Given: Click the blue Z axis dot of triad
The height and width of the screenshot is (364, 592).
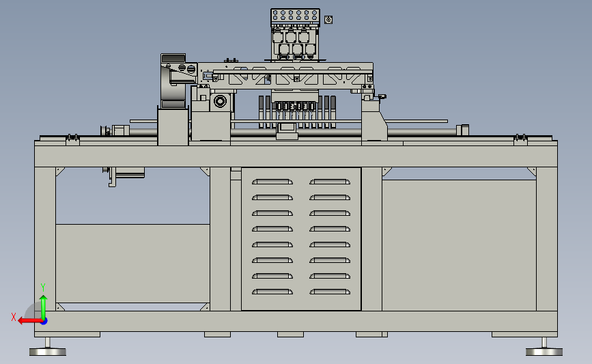Looking at the screenshot, I should click(x=44, y=322).
